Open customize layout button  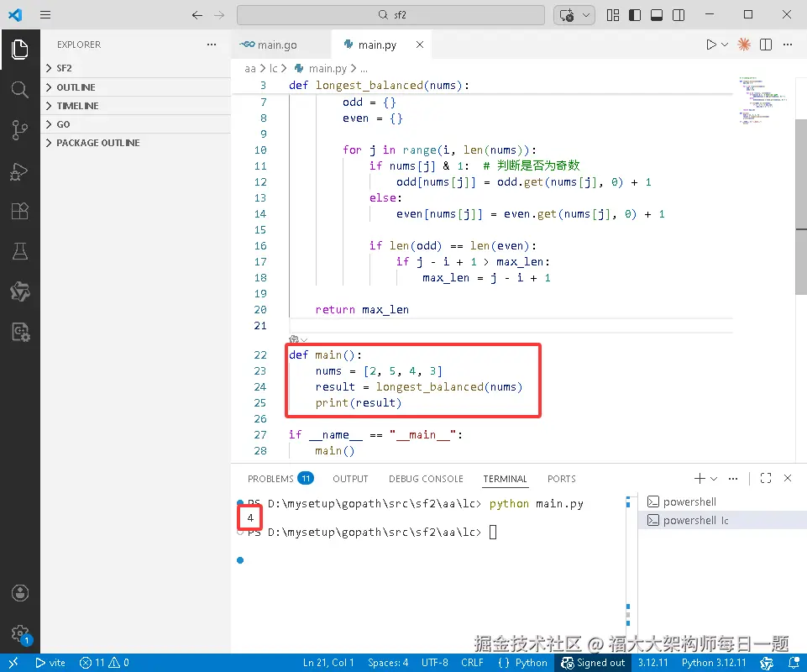pyautogui.click(x=613, y=15)
